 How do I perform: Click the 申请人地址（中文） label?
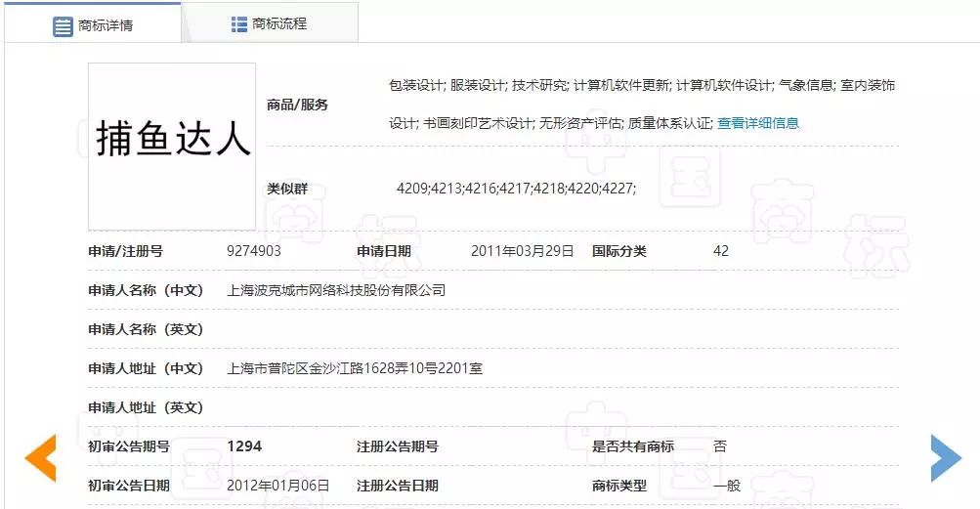(147, 368)
